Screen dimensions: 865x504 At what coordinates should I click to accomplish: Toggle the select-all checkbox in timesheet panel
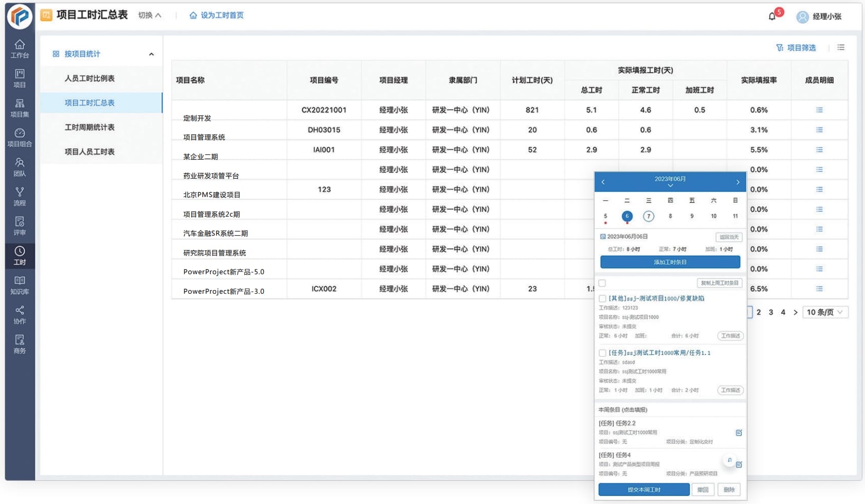(x=602, y=283)
